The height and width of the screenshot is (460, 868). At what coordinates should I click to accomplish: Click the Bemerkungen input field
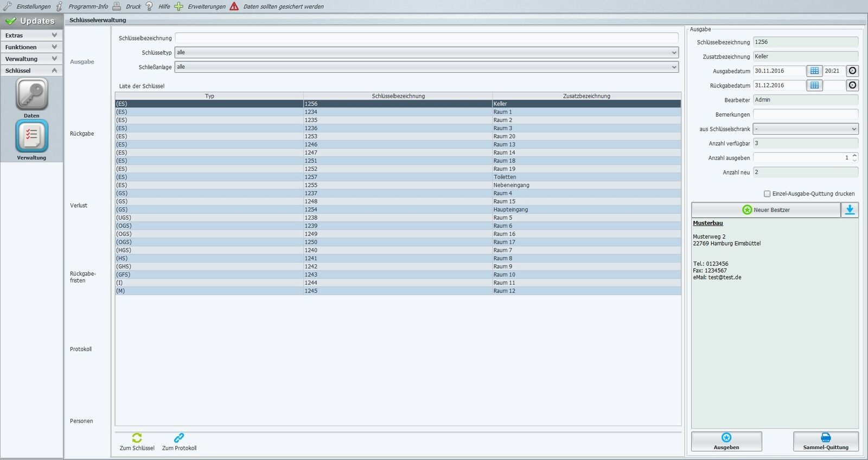pyautogui.click(x=806, y=114)
